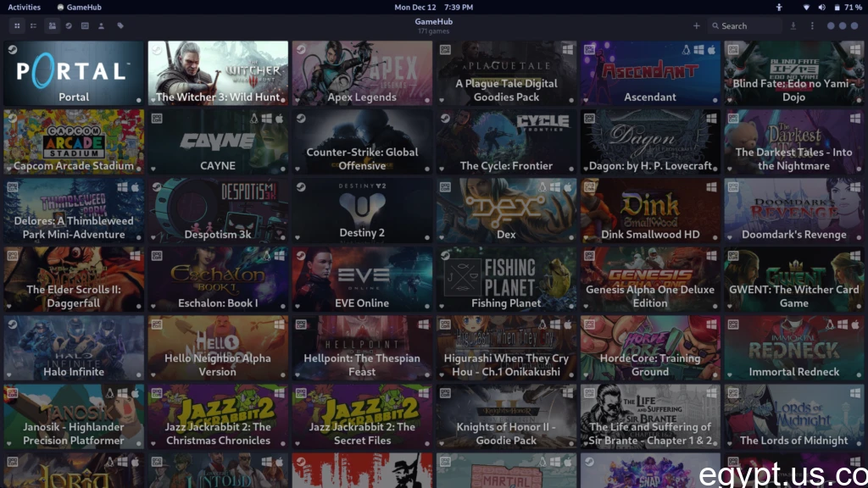Open Capcom Arcade Stadium card
Viewport: 868px width, 488px height.
pos(74,141)
